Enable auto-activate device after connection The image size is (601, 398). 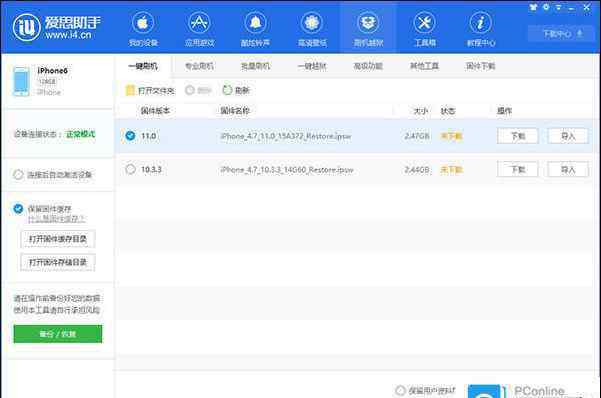click(18, 175)
